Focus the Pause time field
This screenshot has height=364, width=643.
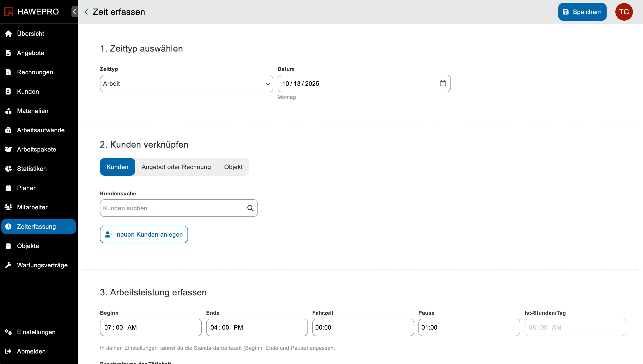[x=469, y=327]
